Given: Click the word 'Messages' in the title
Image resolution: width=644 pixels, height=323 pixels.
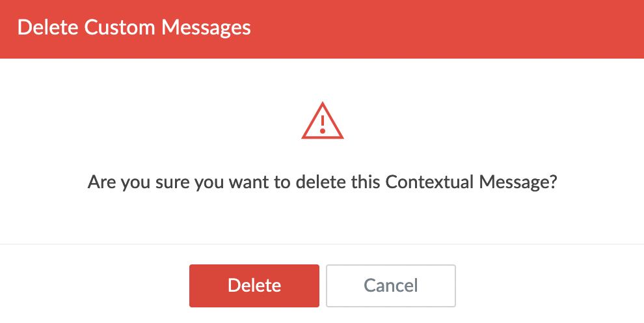Looking at the screenshot, I should [x=206, y=28].
